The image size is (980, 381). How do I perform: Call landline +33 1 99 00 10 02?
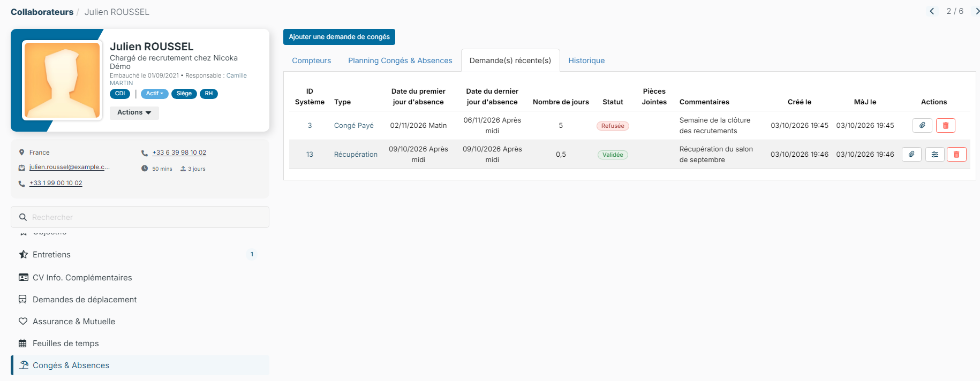point(56,183)
